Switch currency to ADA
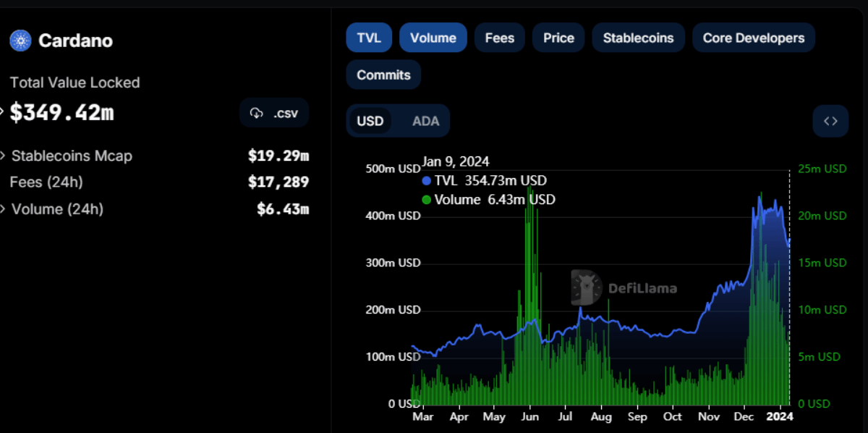868x433 pixels. (x=426, y=121)
